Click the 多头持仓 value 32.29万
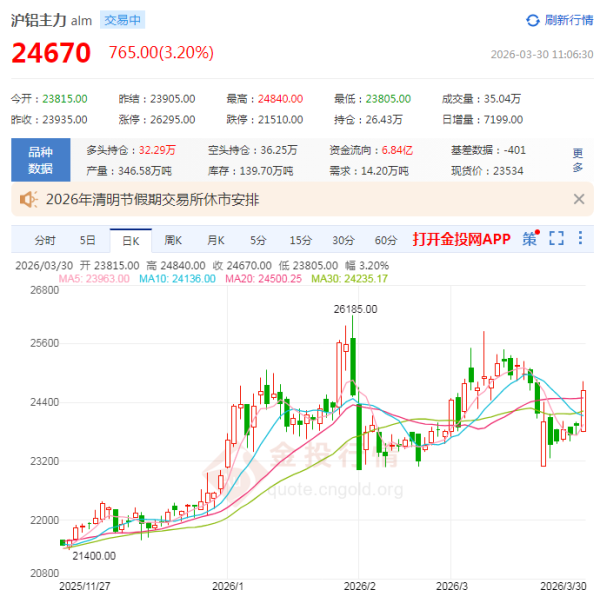This screenshot has width=600, height=590. 157,150
